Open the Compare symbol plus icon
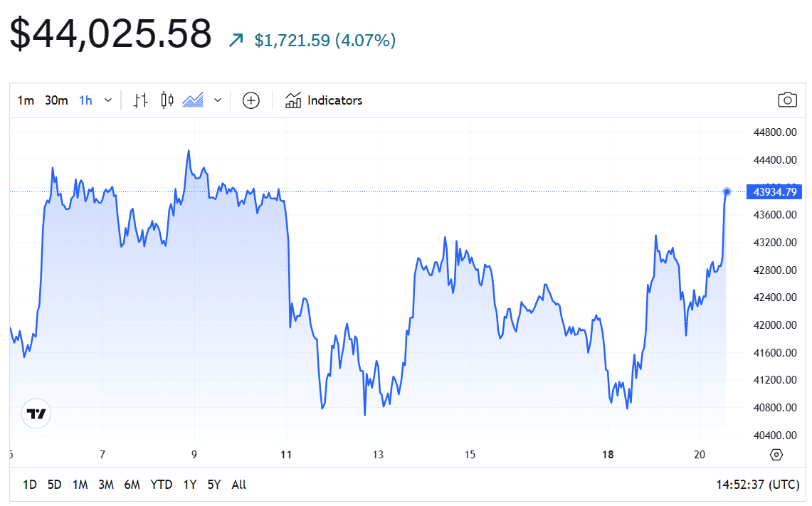This screenshot has width=812, height=506. click(251, 100)
